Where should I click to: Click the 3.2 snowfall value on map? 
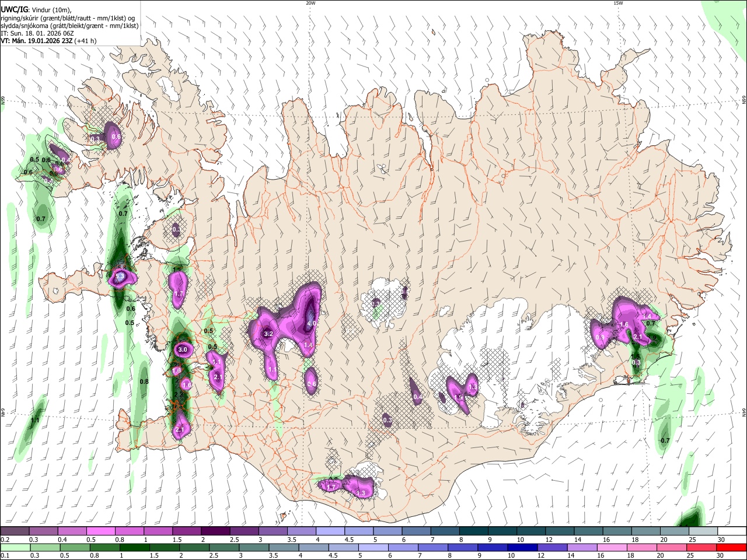[x=268, y=334]
